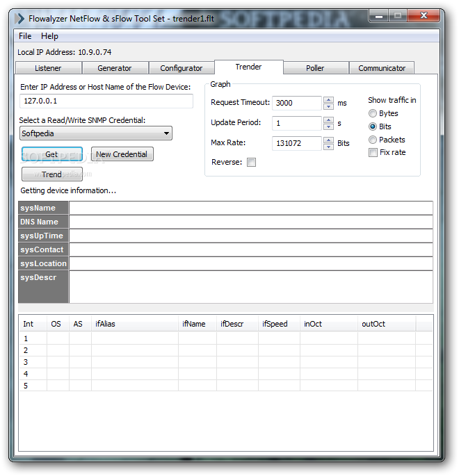Click the Max Rate value field
This screenshot has width=459, height=476.
[x=297, y=143]
